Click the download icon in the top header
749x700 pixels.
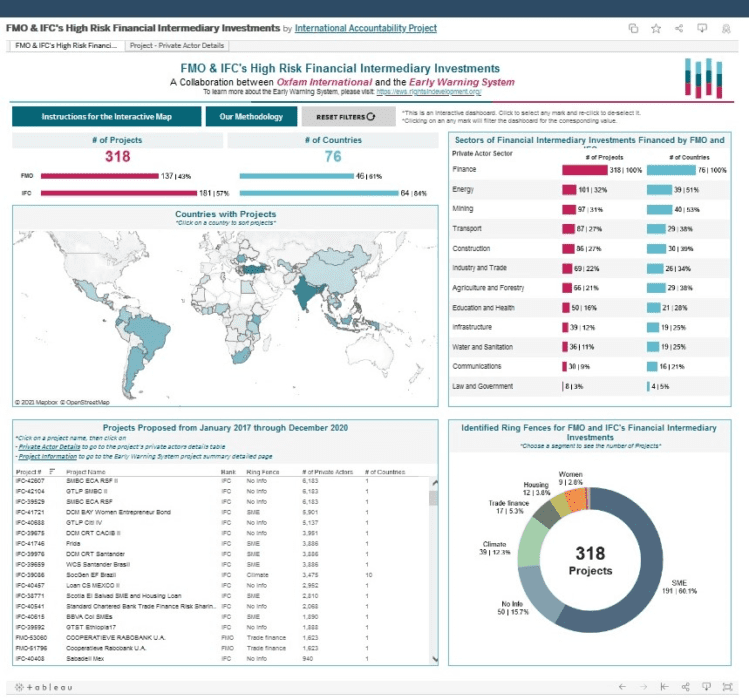[x=702, y=28]
